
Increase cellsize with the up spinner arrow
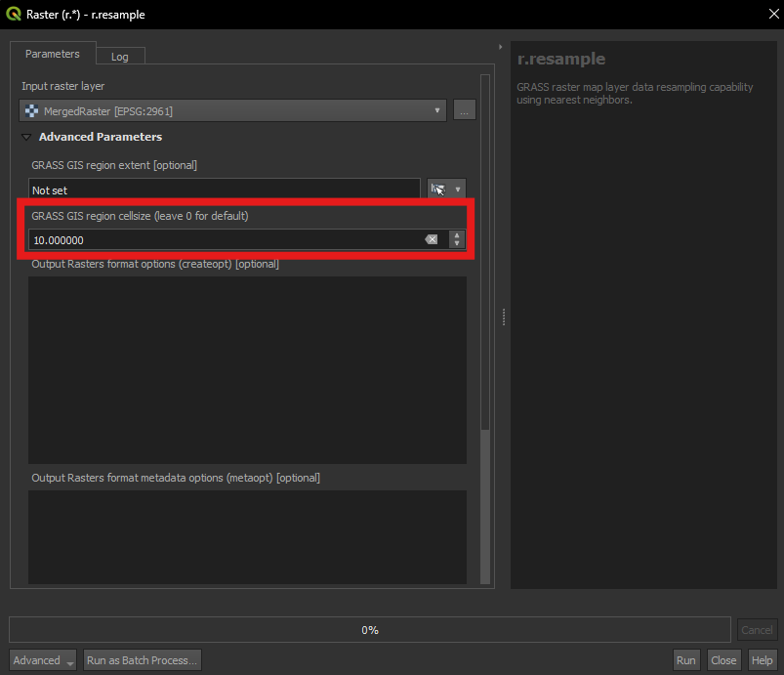(456, 235)
